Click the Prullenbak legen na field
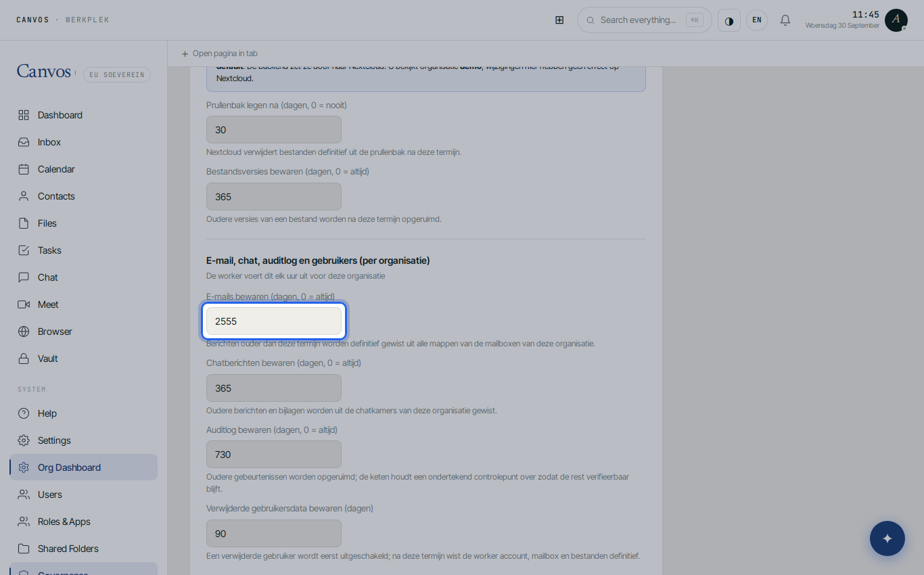 [274, 130]
